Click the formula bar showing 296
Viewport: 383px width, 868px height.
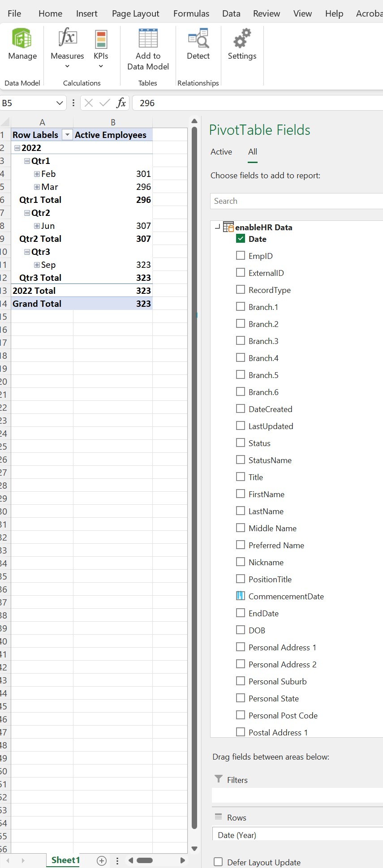pos(258,103)
